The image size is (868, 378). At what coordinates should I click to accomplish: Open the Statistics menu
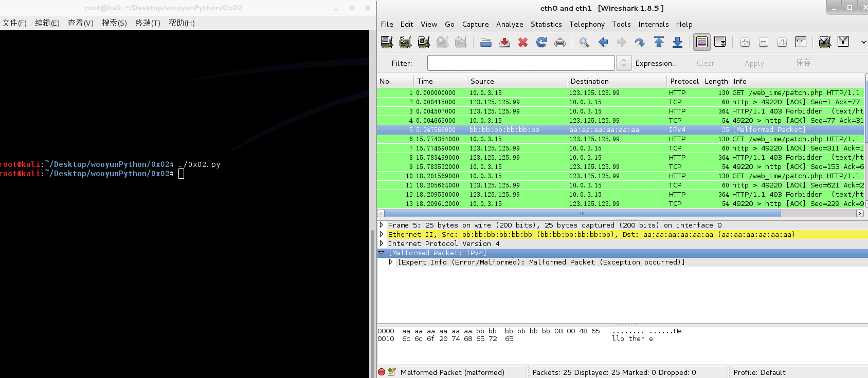[x=546, y=24]
